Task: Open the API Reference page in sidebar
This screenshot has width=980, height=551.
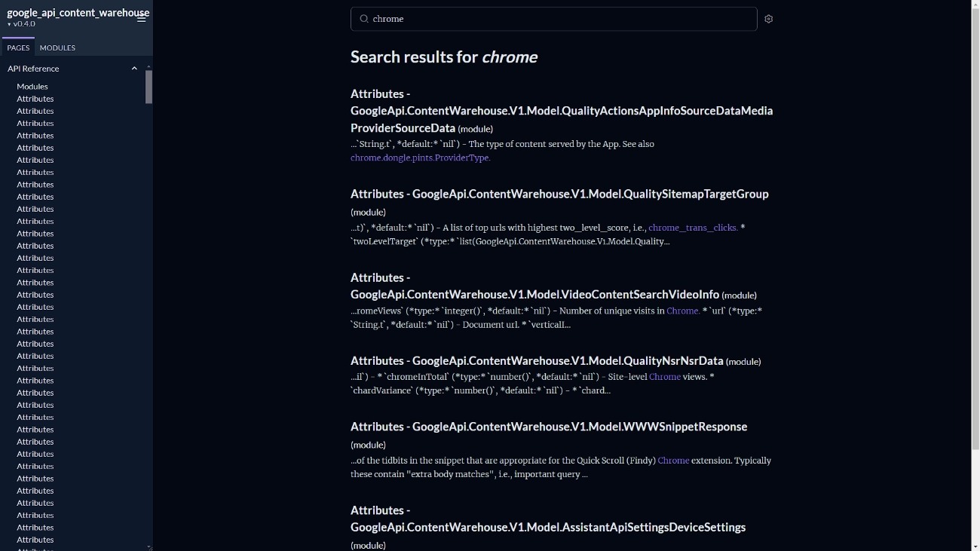Action: (33, 69)
